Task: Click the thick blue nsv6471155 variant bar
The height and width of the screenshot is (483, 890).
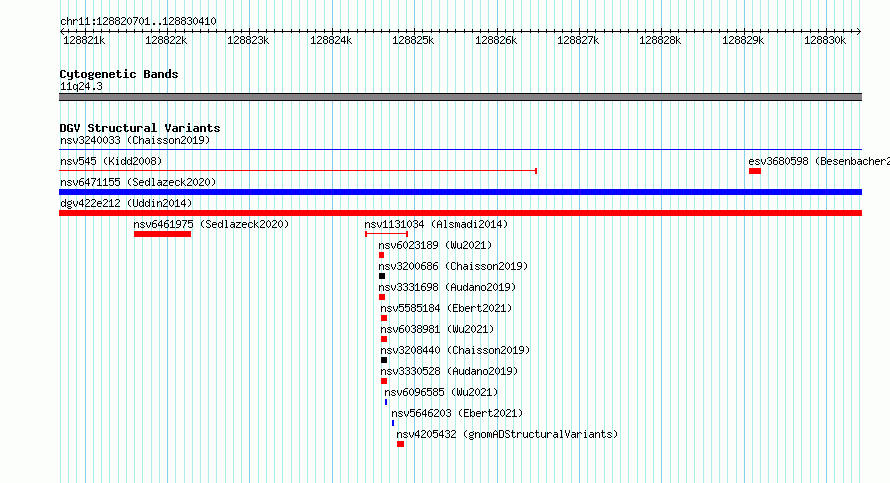Action: coord(460,192)
